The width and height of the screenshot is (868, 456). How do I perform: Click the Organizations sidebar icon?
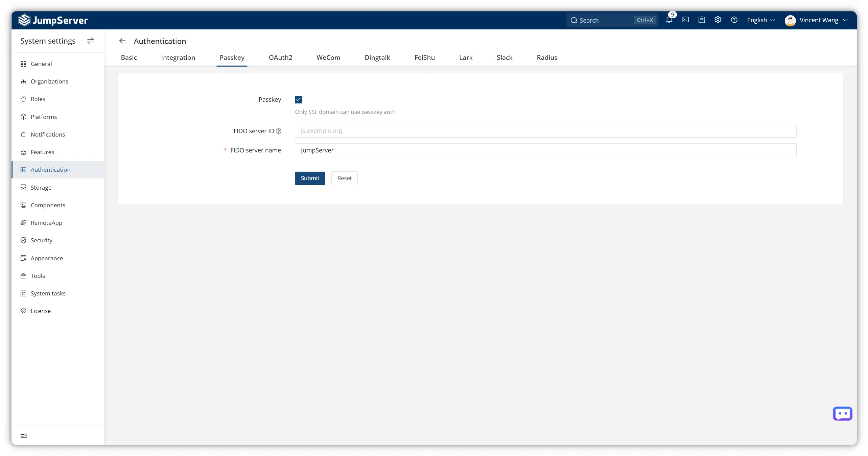tap(23, 81)
